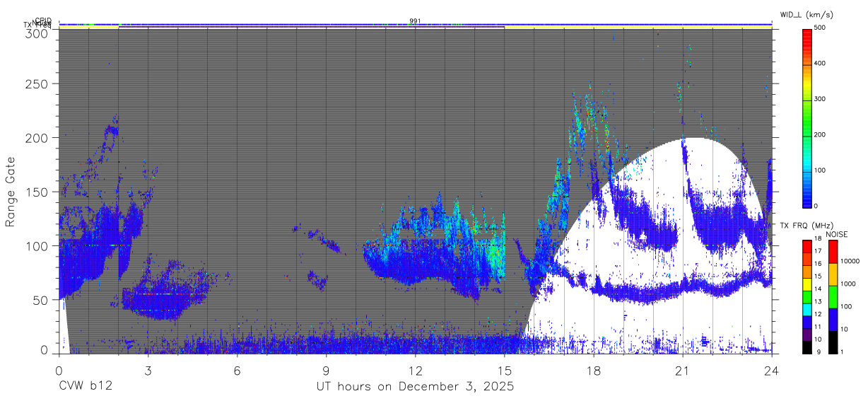Click hour tick label 15 on time axis
The height and width of the screenshot is (401, 868).
pos(504,370)
